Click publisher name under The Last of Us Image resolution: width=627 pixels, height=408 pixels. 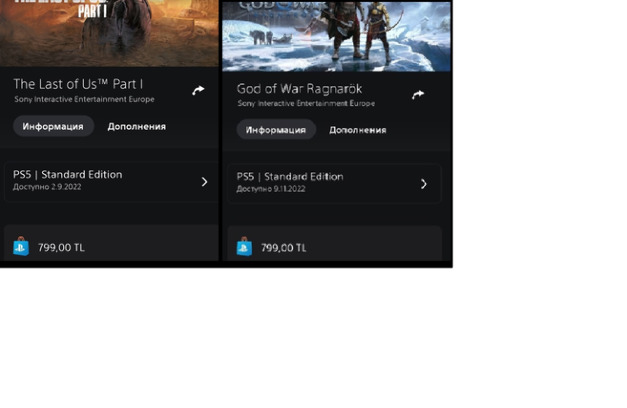84,99
